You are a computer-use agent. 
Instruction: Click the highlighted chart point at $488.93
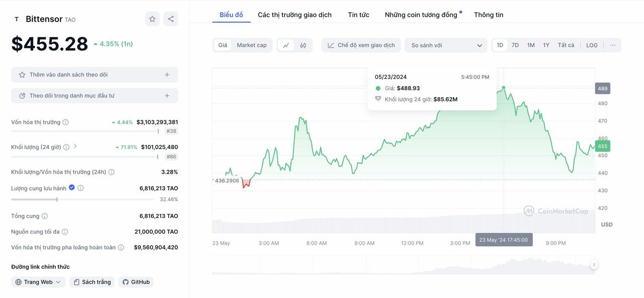[x=504, y=88]
